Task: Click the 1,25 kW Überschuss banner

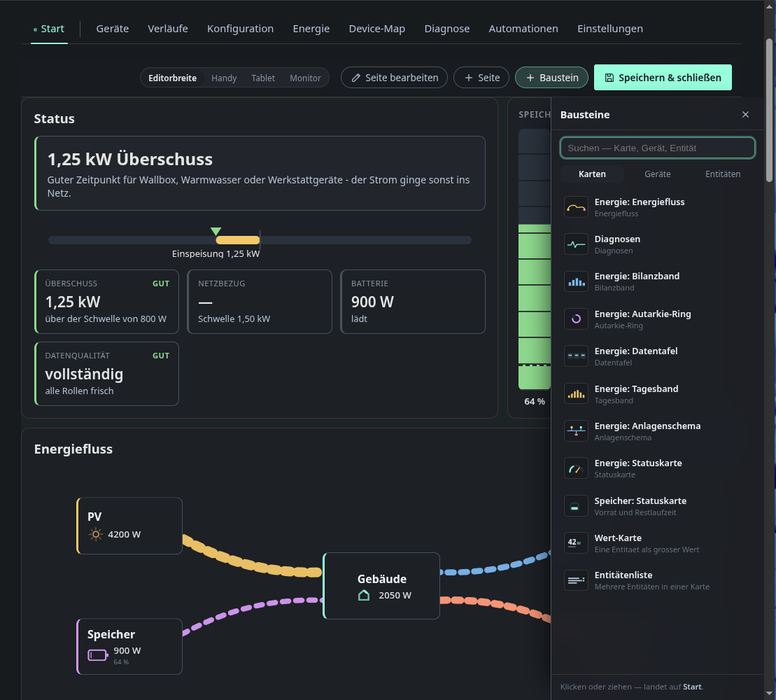Action: tap(260, 174)
